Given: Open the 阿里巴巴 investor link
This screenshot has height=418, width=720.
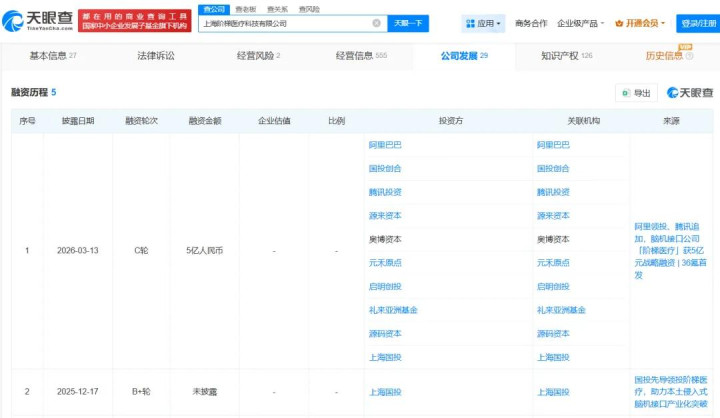Looking at the screenshot, I should [x=385, y=145].
